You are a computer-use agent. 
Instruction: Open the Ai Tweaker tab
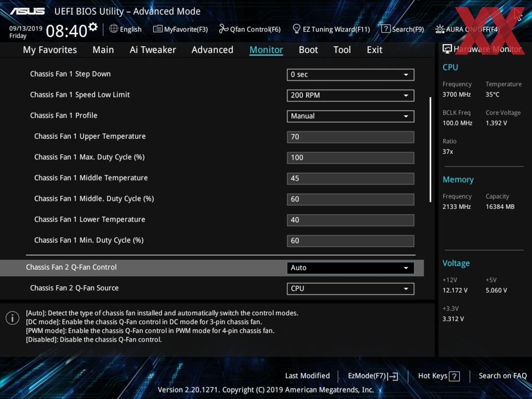click(153, 50)
